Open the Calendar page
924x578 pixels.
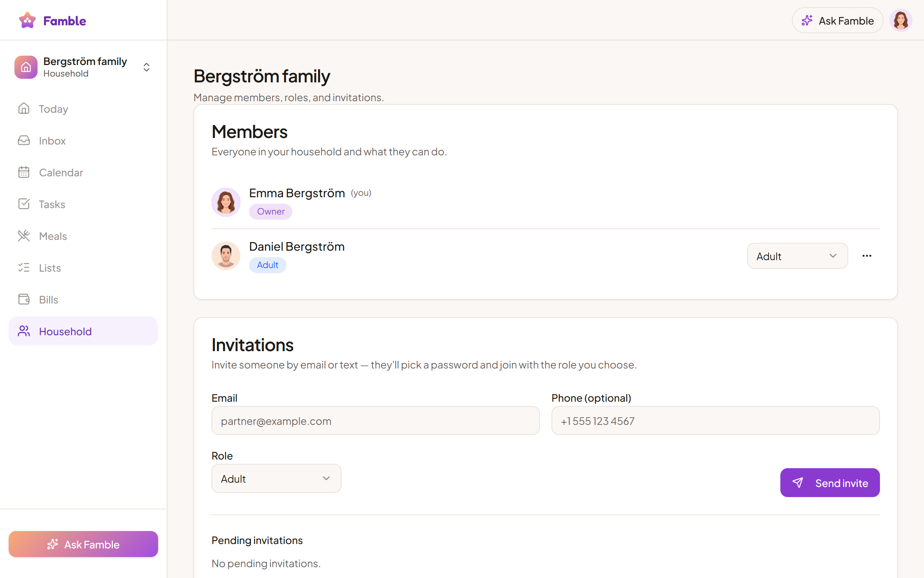[x=83, y=172]
